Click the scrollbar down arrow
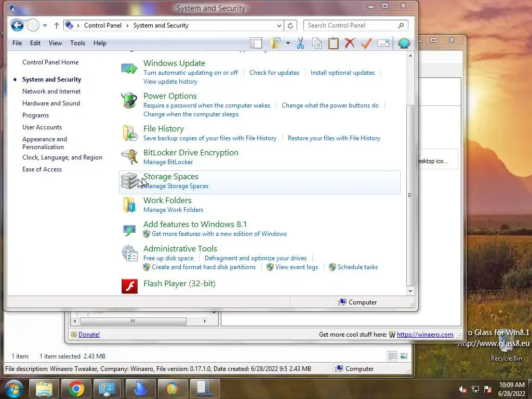Image resolution: width=532 pixels, height=399 pixels. point(410,291)
